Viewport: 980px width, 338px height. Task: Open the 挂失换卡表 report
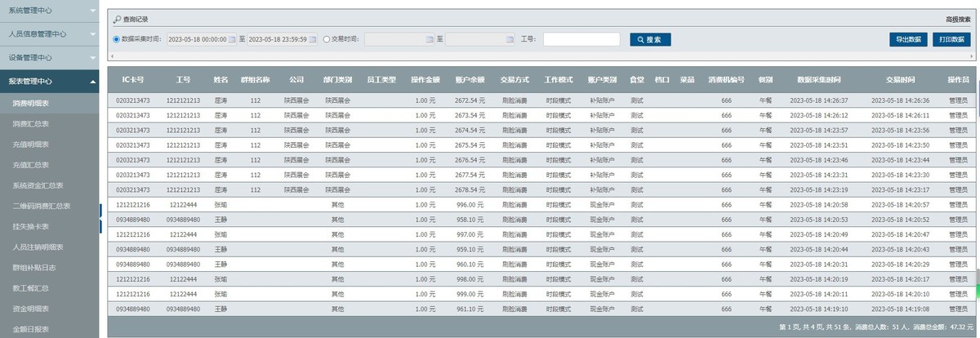click(x=49, y=226)
